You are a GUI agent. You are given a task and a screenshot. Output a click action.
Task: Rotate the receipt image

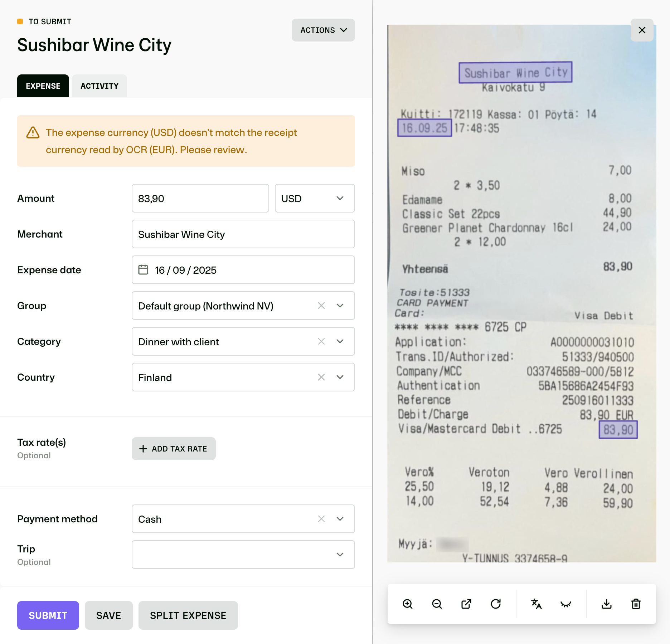(x=496, y=604)
